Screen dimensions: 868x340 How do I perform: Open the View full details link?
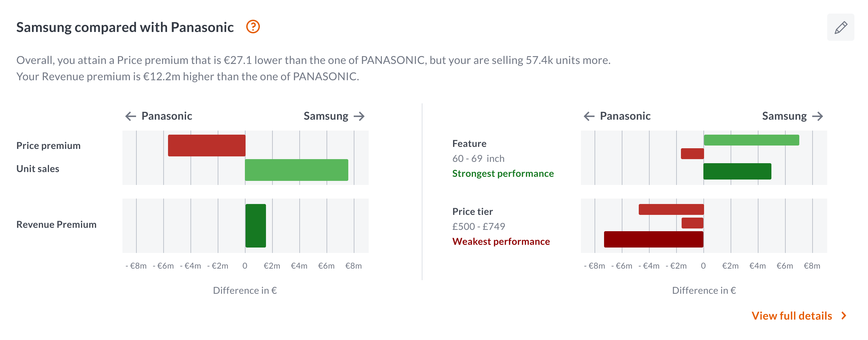pyautogui.click(x=791, y=316)
